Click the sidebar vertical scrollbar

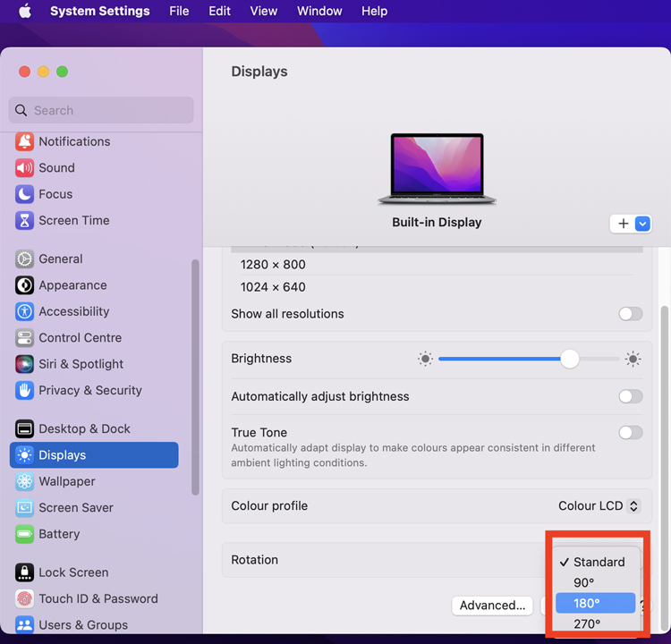pos(195,377)
